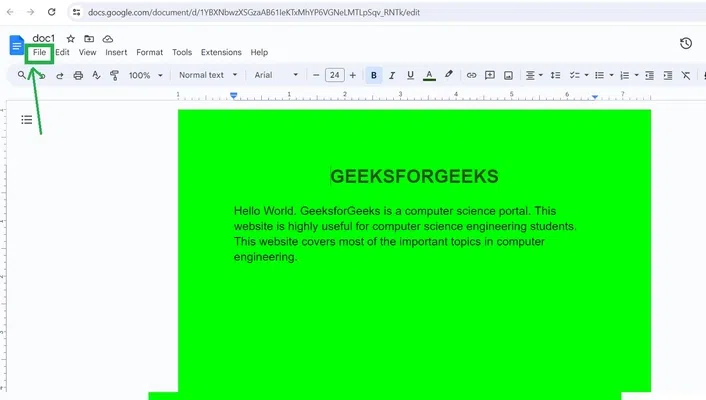Increase font size with plus
The height and width of the screenshot is (400, 706).
pos(353,75)
